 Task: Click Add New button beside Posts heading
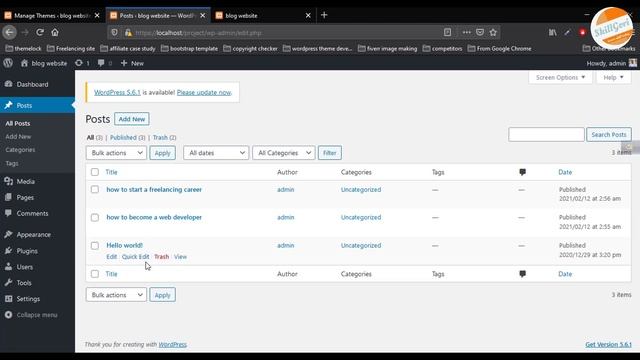coord(132,119)
